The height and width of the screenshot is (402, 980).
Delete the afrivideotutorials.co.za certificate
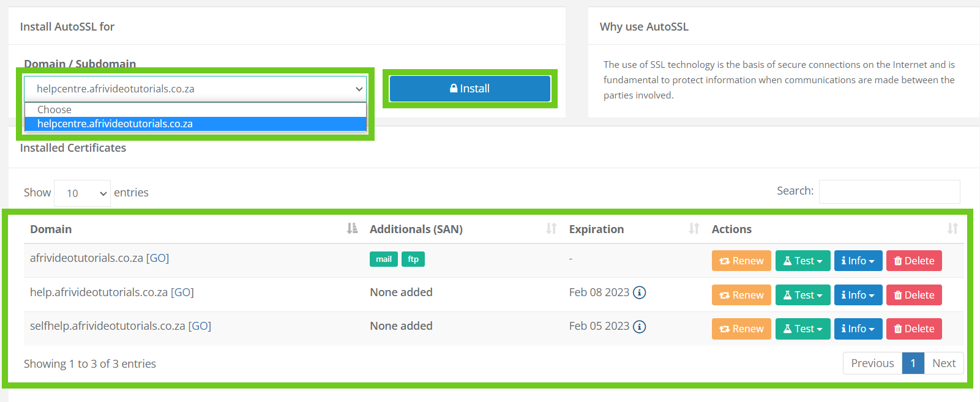[914, 261]
